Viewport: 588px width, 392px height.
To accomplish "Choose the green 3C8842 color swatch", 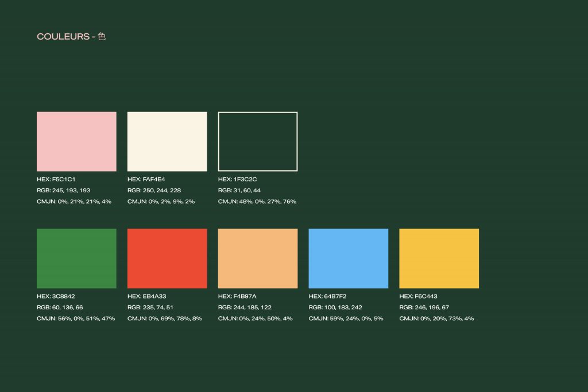I will [x=76, y=258].
